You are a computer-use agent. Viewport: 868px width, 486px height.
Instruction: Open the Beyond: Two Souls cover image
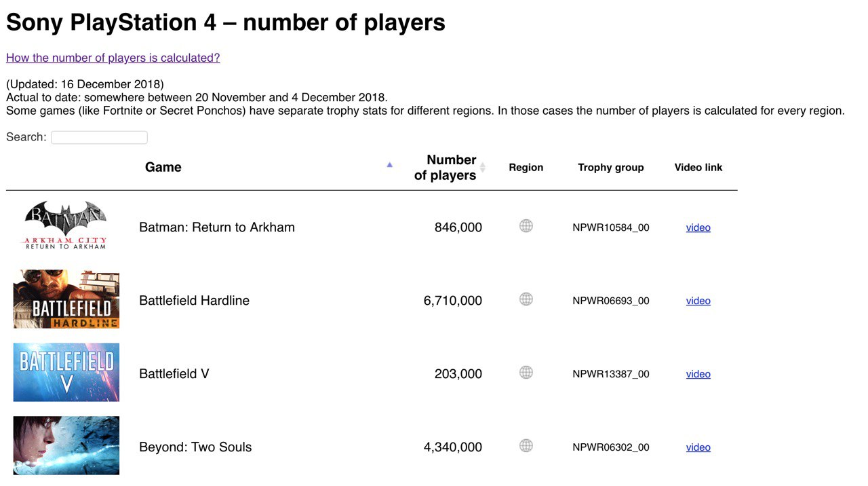tap(66, 446)
